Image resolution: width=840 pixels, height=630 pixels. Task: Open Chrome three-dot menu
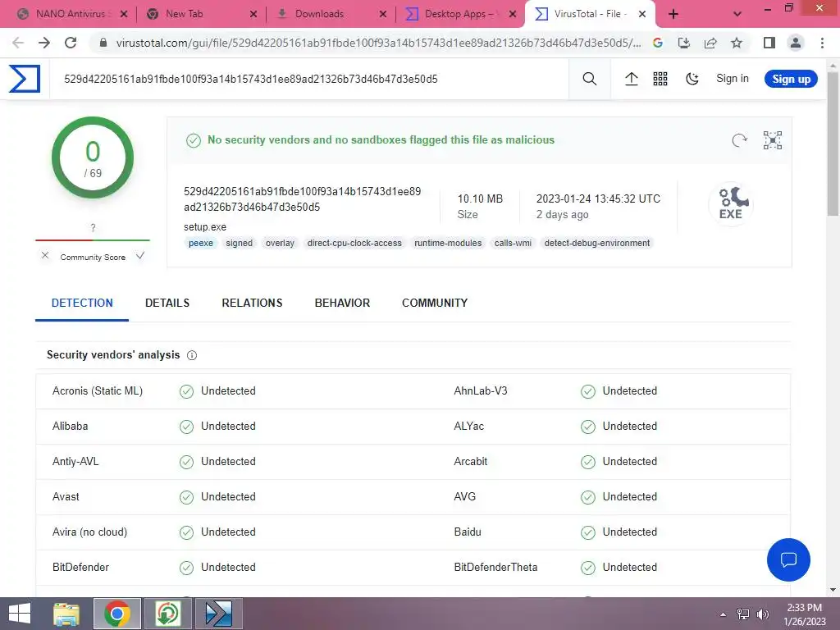click(822, 43)
